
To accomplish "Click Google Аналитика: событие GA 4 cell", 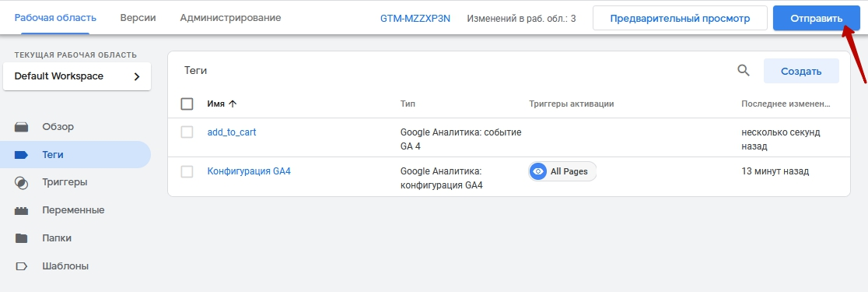I will [x=460, y=139].
